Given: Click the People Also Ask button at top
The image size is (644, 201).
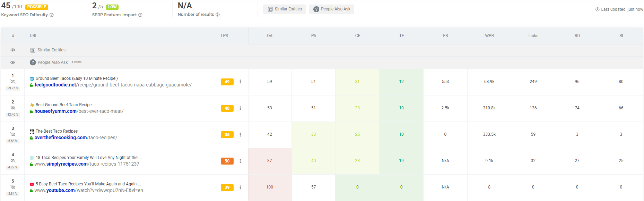Looking at the screenshot, I should [332, 9].
